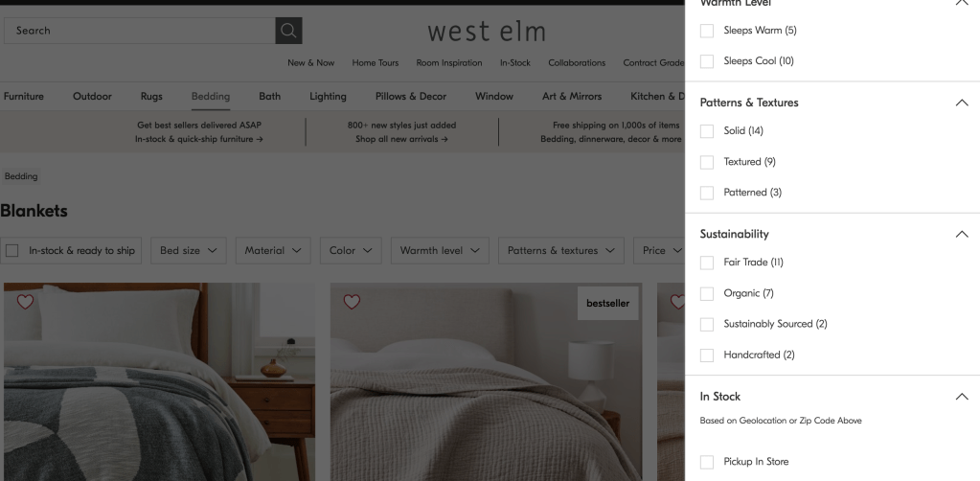Collapse the Patterns & Textures section chevron
980x481 pixels.
962,103
